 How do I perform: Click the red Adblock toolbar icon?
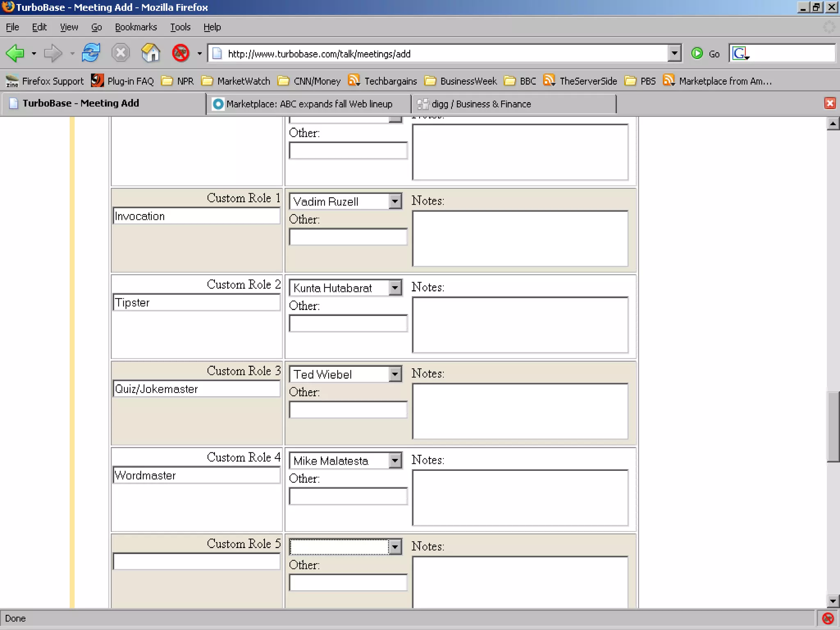(x=180, y=53)
